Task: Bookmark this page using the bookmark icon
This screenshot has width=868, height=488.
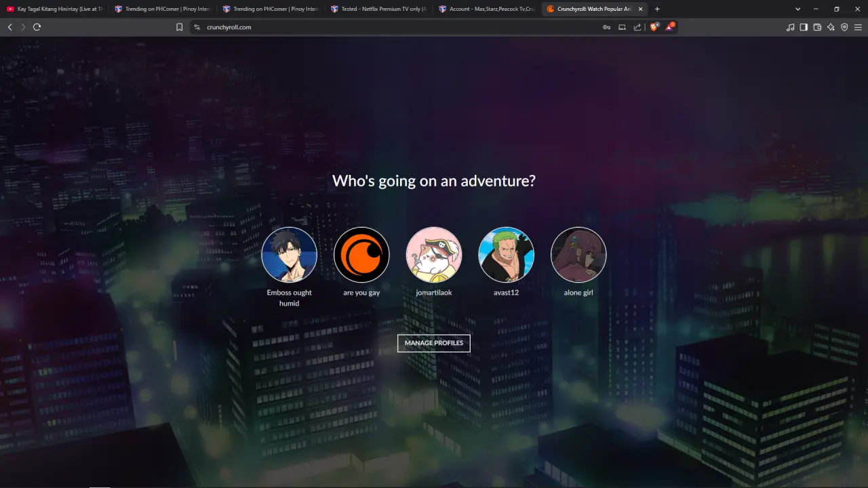Action: [180, 27]
